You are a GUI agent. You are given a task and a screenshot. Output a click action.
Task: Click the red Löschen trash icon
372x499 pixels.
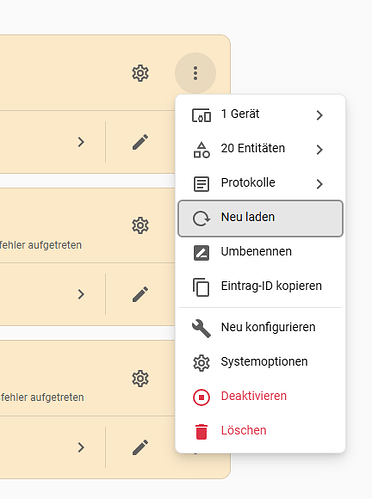pyautogui.click(x=201, y=432)
